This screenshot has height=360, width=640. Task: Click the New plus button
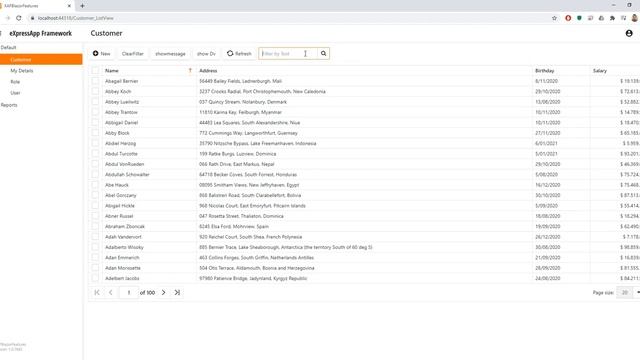pyautogui.click(x=102, y=53)
